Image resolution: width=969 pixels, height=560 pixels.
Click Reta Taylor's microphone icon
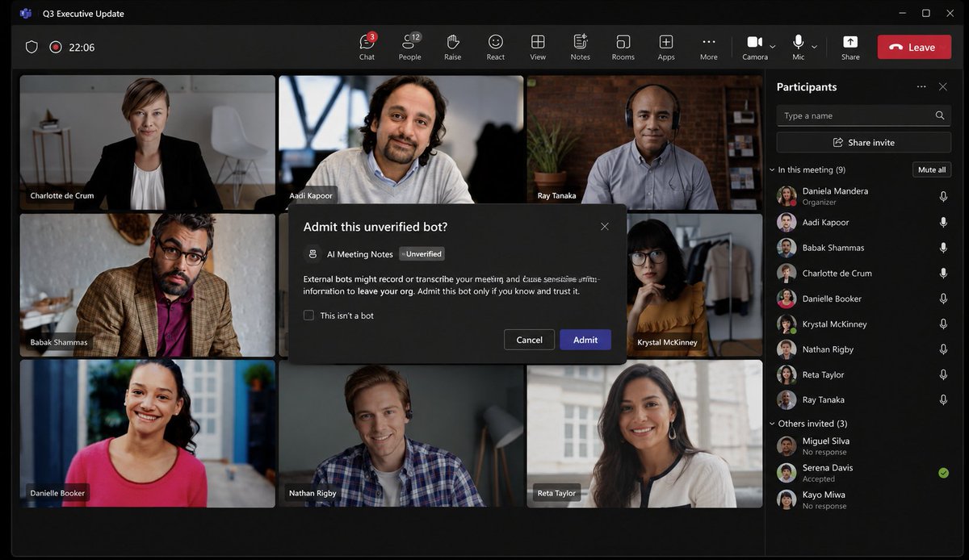(x=943, y=374)
